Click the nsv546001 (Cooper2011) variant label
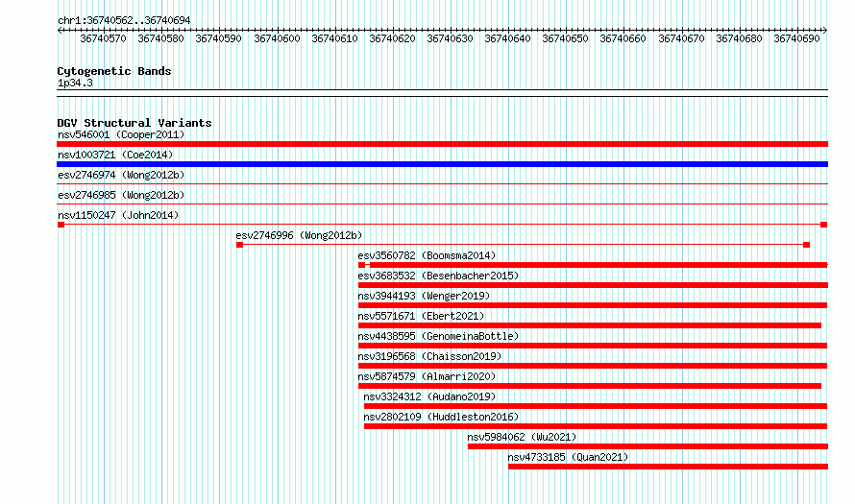 121,134
